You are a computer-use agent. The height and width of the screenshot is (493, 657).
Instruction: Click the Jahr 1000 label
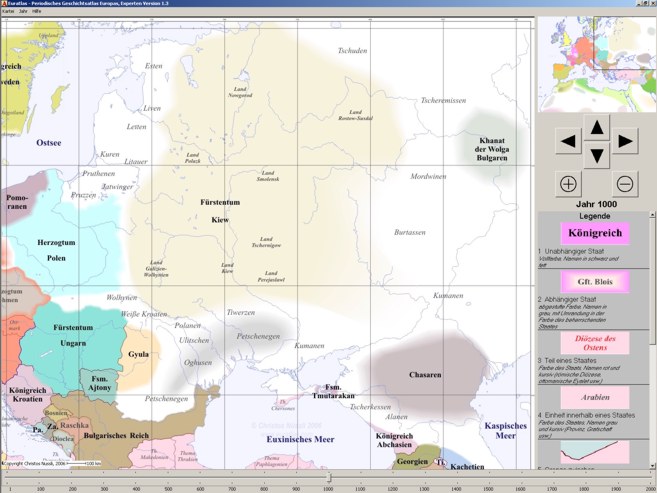coord(596,204)
